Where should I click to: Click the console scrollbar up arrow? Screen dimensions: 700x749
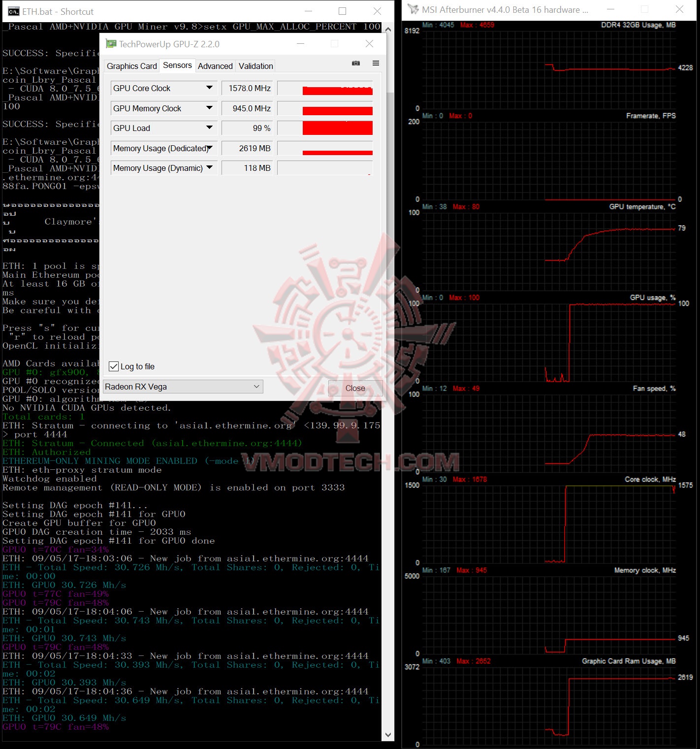[388, 30]
